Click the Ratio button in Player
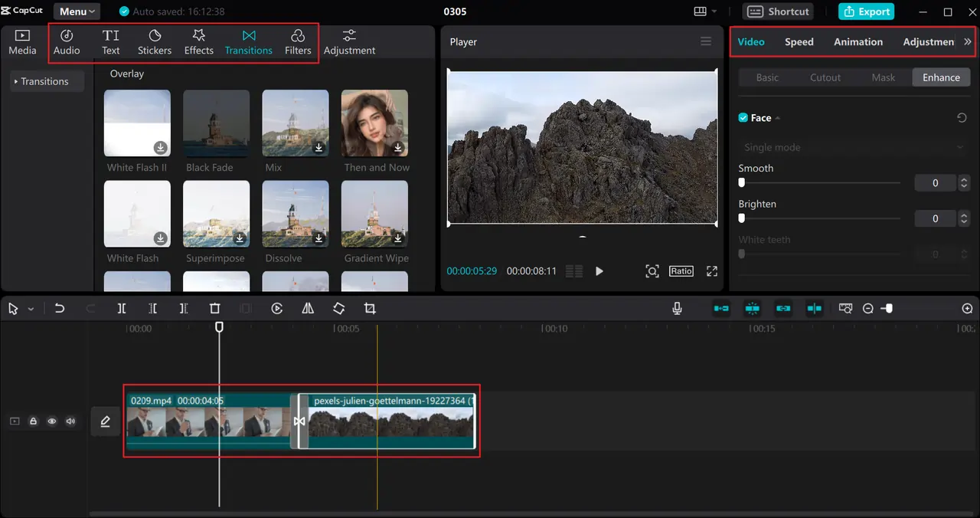This screenshot has width=980, height=518. click(x=681, y=271)
